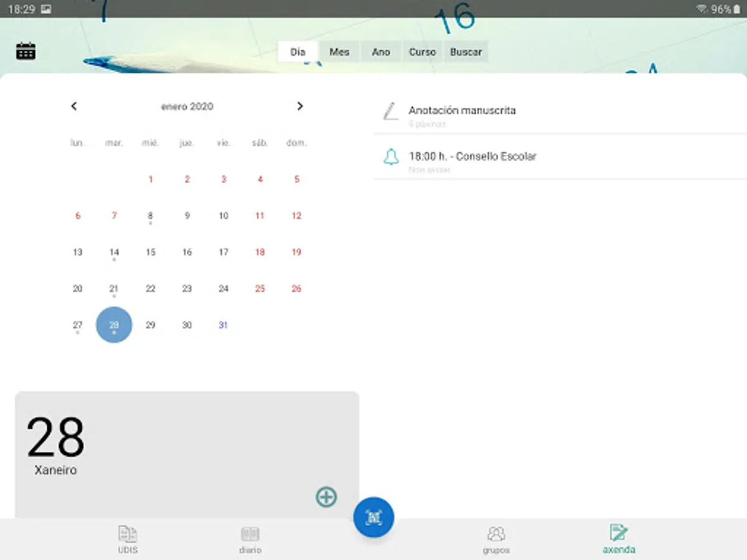Tap the currently selected day 28 circle
This screenshot has width=747, height=560.
(114, 324)
